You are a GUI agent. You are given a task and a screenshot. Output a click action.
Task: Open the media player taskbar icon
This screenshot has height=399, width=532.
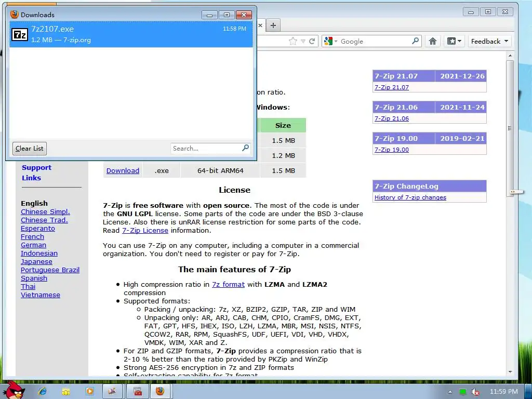coord(89,391)
